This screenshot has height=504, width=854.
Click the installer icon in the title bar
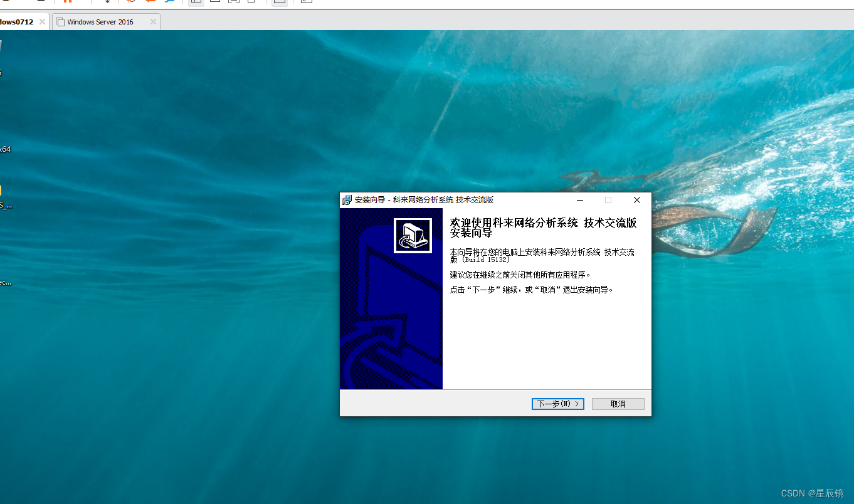coord(347,200)
